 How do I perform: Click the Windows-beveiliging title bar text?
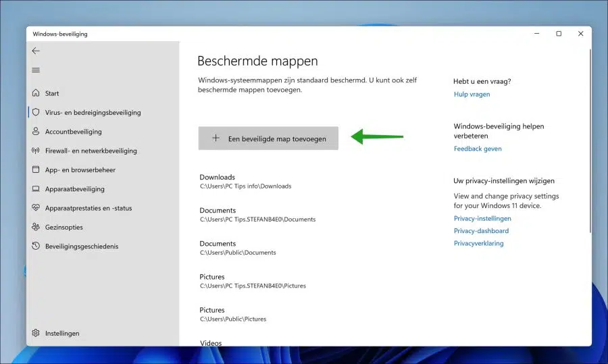tap(60, 34)
